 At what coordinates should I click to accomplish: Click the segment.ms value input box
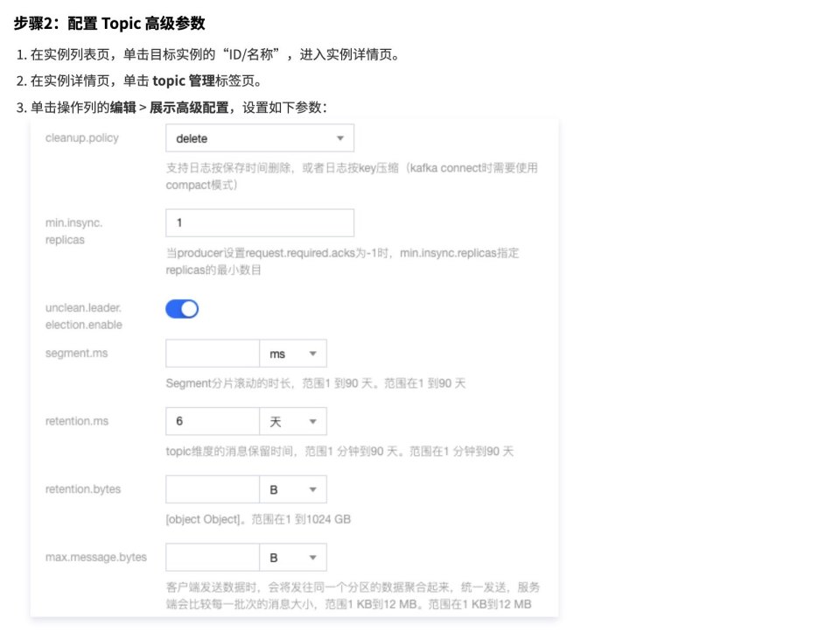pyautogui.click(x=212, y=354)
